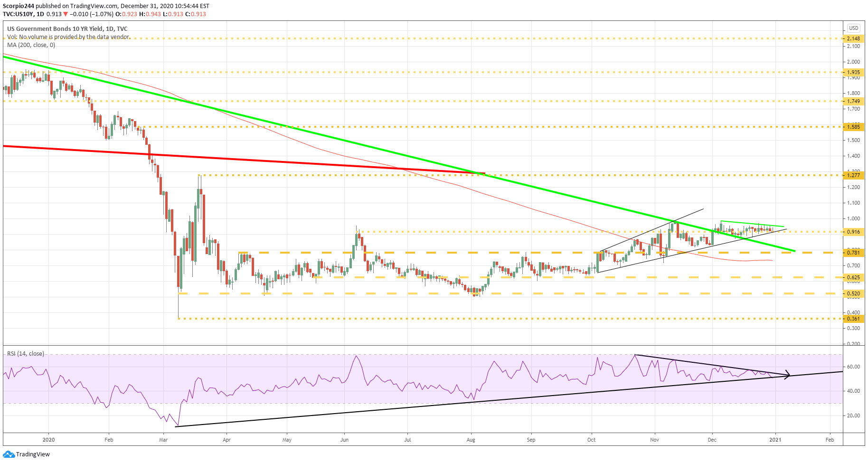Click the TVC:US10Y symbol text
868x463 pixels.
18,14
